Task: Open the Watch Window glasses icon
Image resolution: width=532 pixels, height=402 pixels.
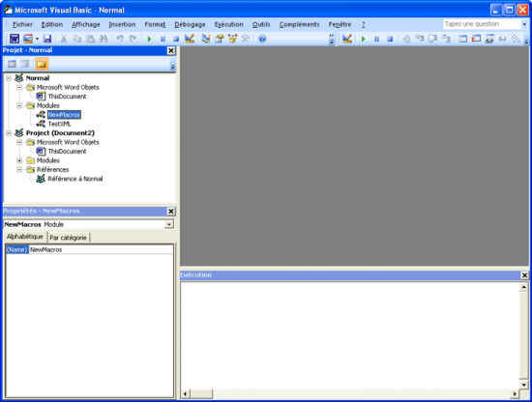Action: pyautogui.click(x=489, y=39)
